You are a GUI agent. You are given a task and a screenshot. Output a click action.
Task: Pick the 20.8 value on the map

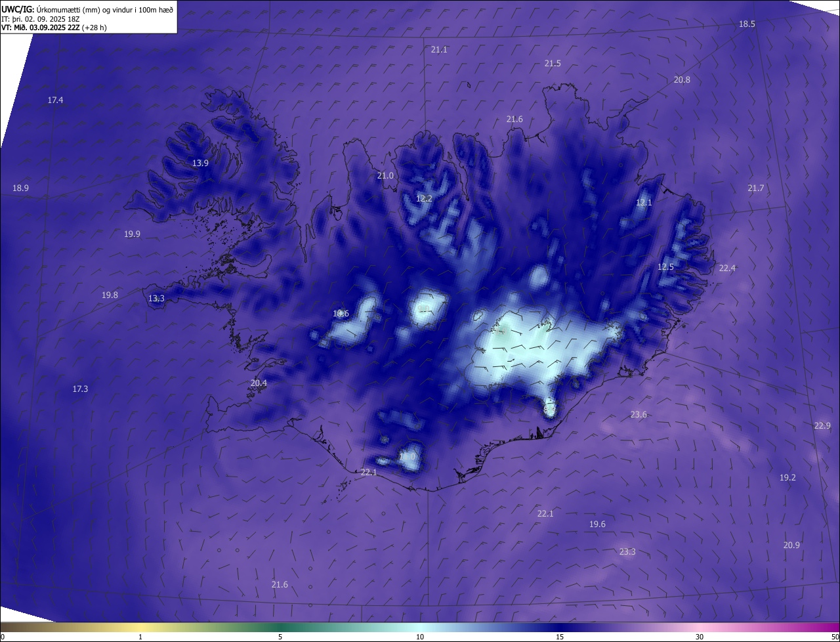[x=682, y=79]
